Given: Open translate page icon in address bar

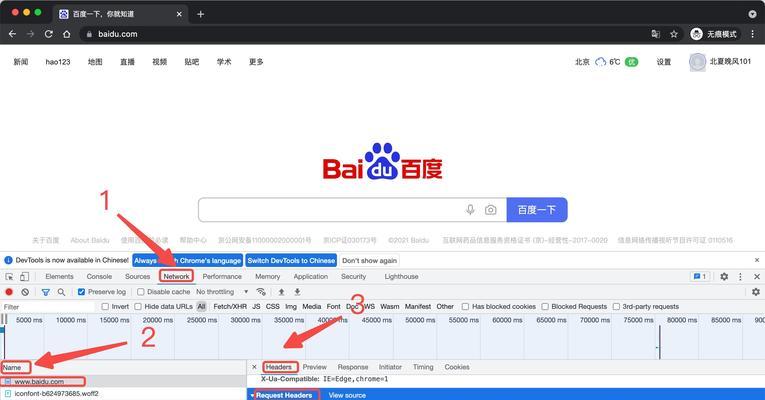Looking at the screenshot, I should pyautogui.click(x=655, y=34).
